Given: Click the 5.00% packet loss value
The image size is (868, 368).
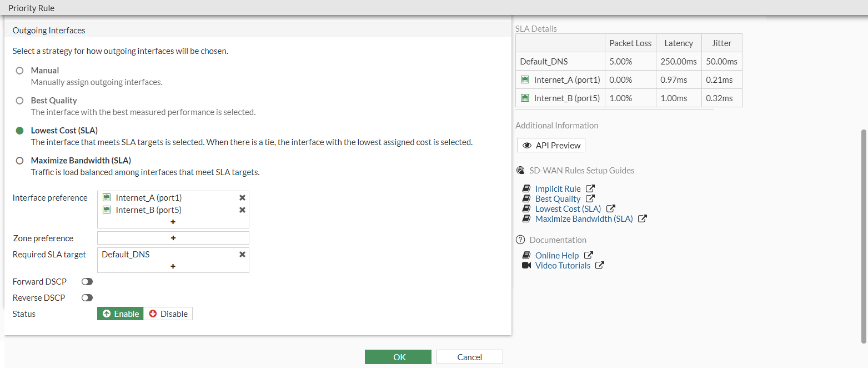Looking at the screenshot, I should click(621, 62).
